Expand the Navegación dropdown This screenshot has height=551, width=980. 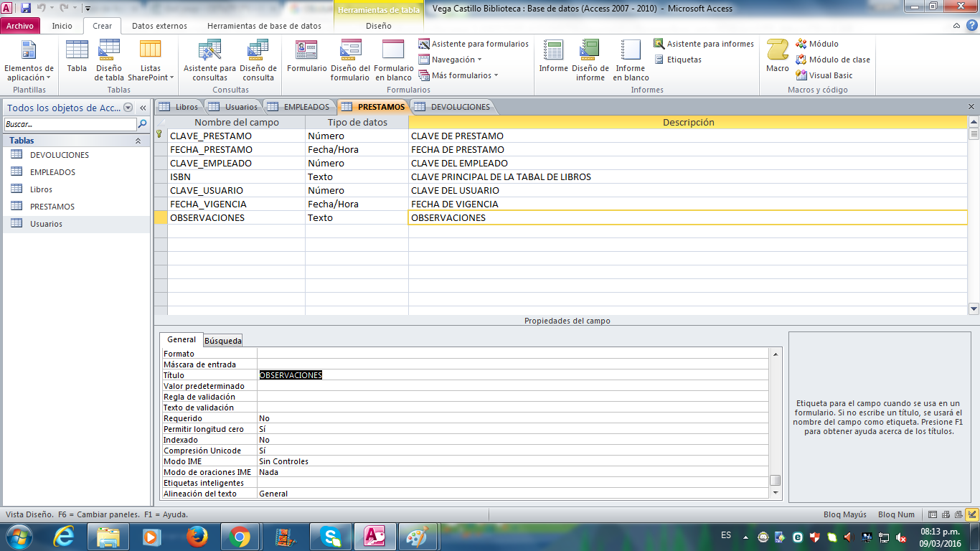click(x=456, y=60)
